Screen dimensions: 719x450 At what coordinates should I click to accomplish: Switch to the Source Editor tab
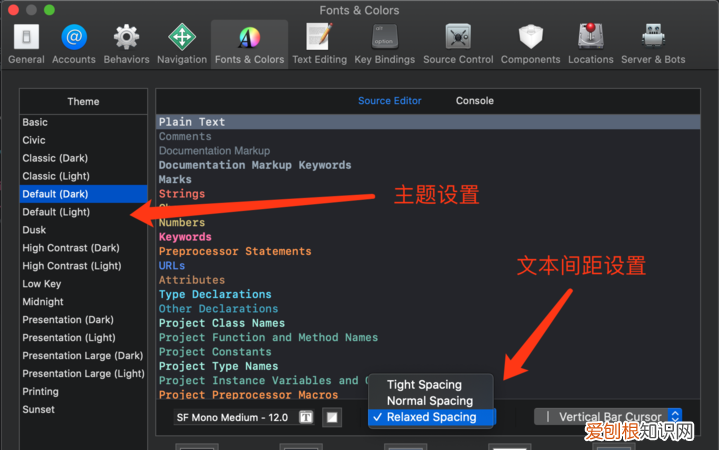(389, 101)
